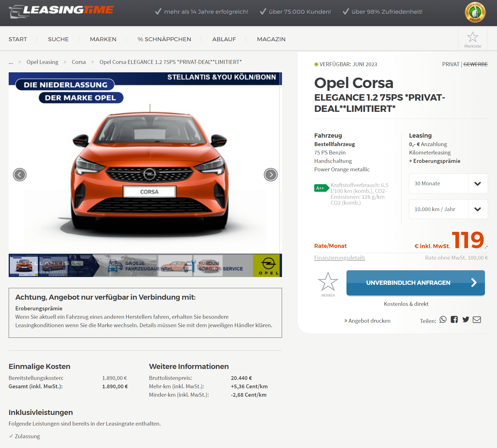This screenshot has height=448, width=497.
Task: Open the MARKEN menu item
Action: [103, 39]
